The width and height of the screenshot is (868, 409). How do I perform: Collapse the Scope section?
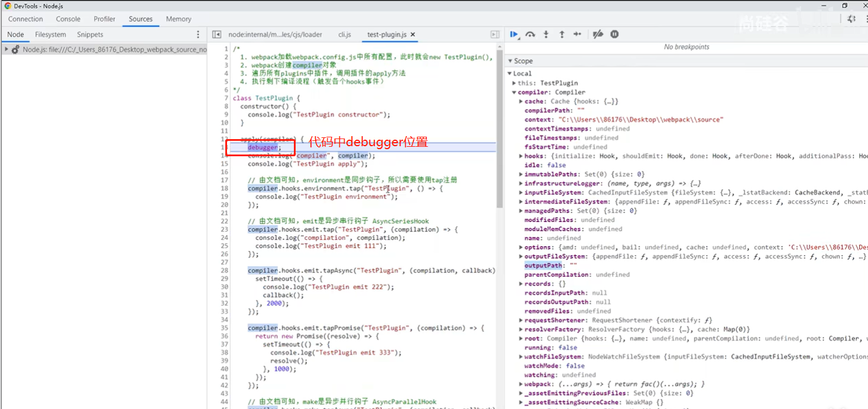tap(511, 60)
